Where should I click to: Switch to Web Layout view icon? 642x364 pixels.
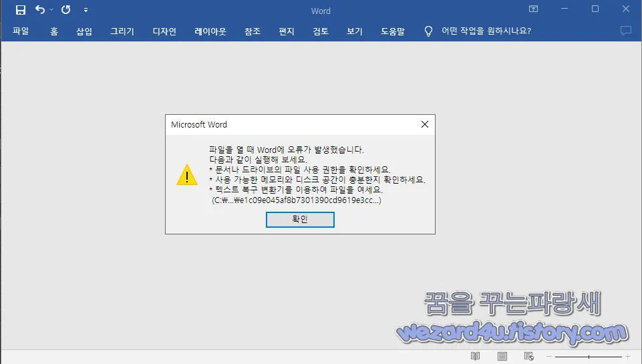(x=529, y=356)
